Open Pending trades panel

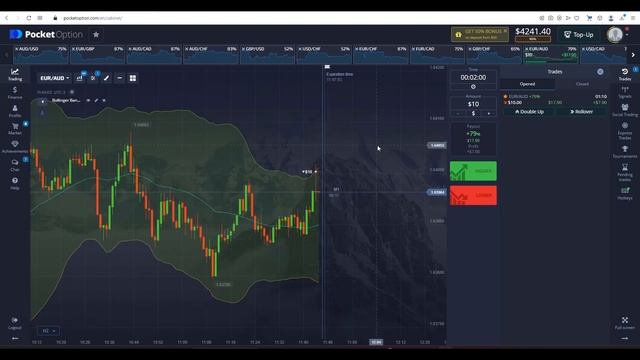click(x=624, y=173)
